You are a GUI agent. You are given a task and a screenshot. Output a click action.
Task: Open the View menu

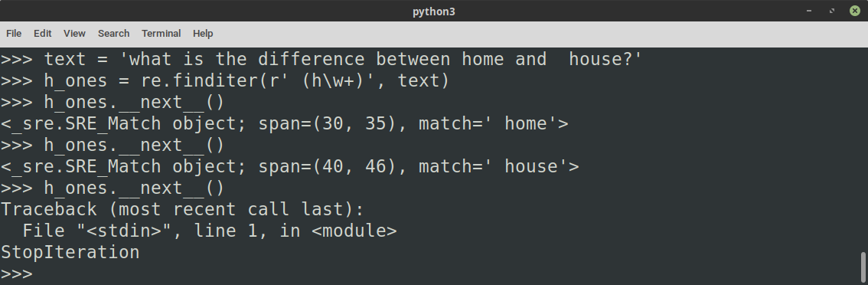point(74,33)
